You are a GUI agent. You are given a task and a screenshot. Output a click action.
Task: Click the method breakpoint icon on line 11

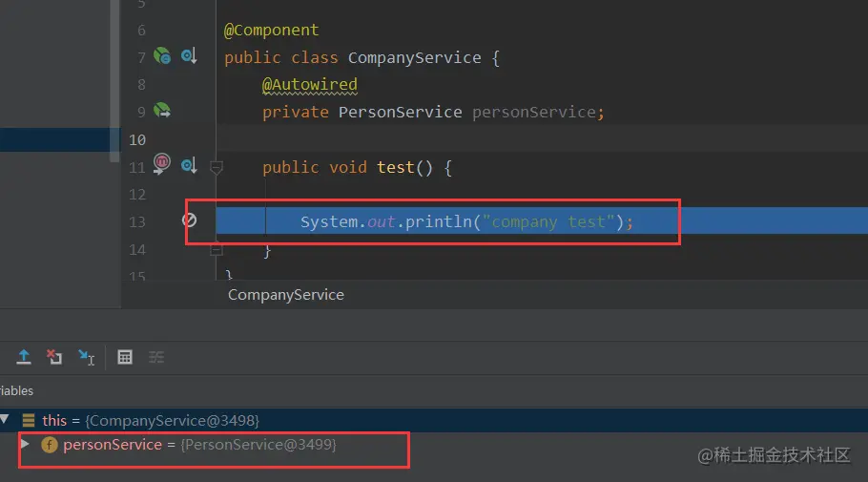pyautogui.click(x=161, y=163)
